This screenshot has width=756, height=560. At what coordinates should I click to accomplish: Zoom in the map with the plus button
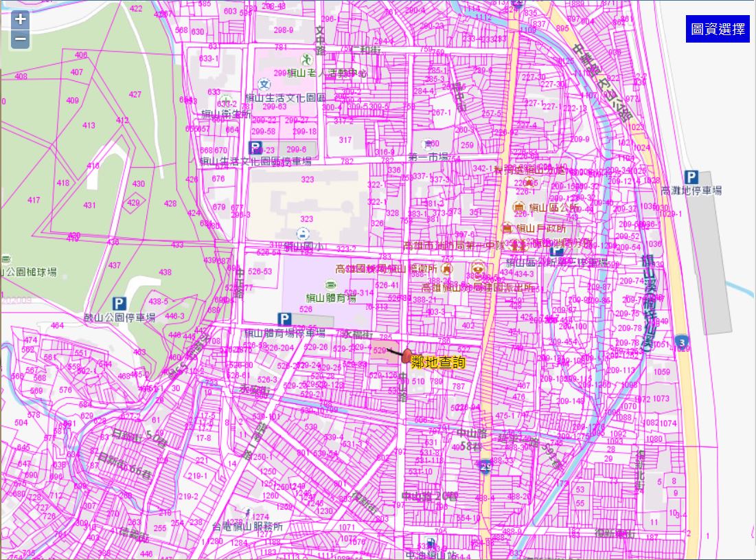click(x=20, y=19)
